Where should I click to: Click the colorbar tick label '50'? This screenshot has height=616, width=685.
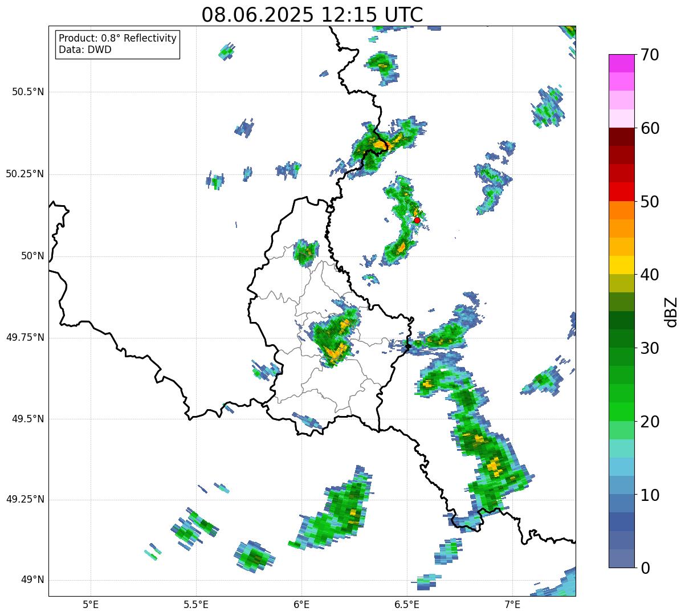[x=650, y=202]
